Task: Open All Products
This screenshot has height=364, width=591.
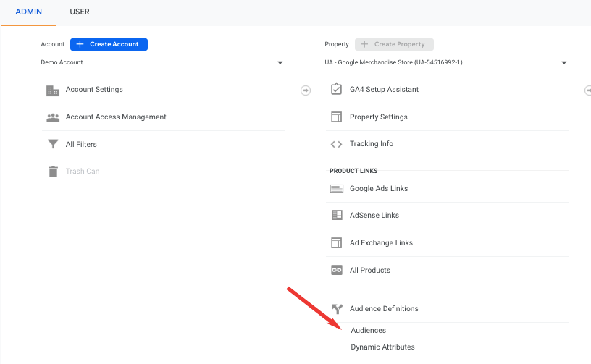Action: point(370,270)
